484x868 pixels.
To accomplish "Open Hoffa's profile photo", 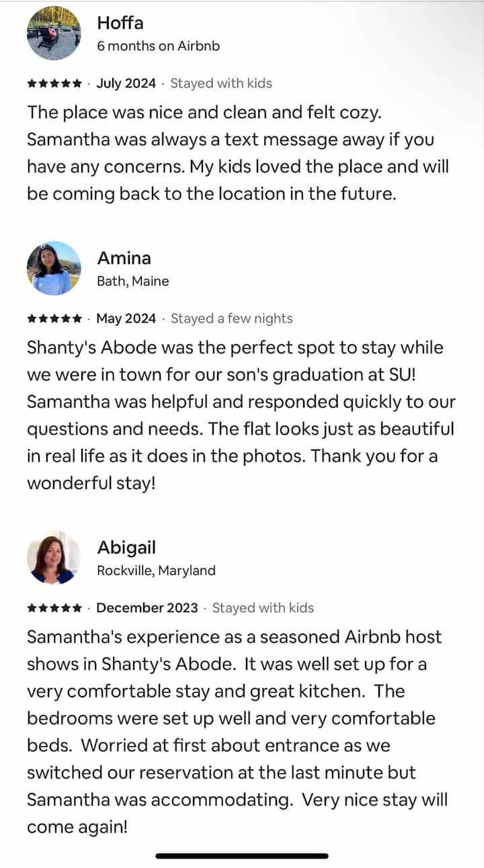I will (54, 33).
